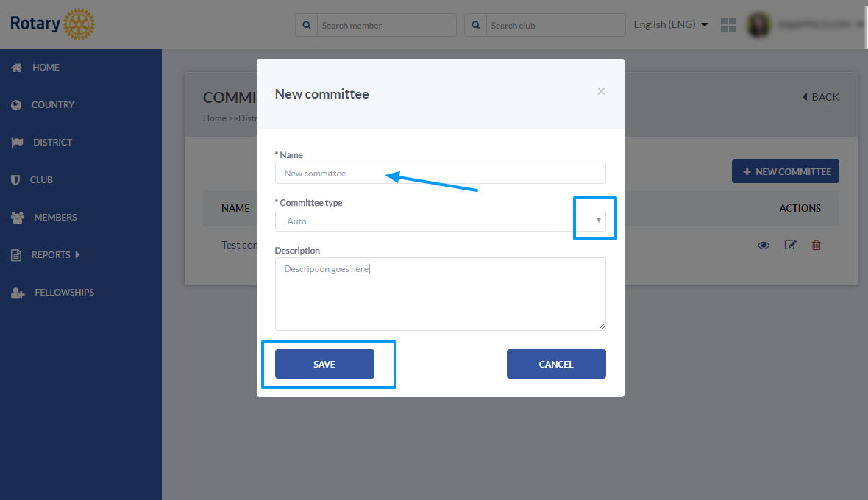The width and height of the screenshot is (868, 500).
Task: Close the New committee dialog
Action: (601, 91)
